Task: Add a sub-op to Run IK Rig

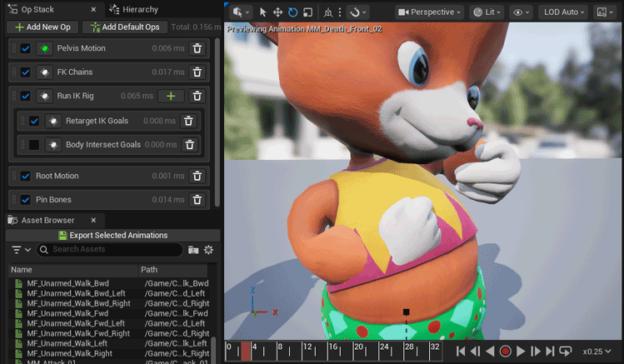Action: click(x=171, y=97)
